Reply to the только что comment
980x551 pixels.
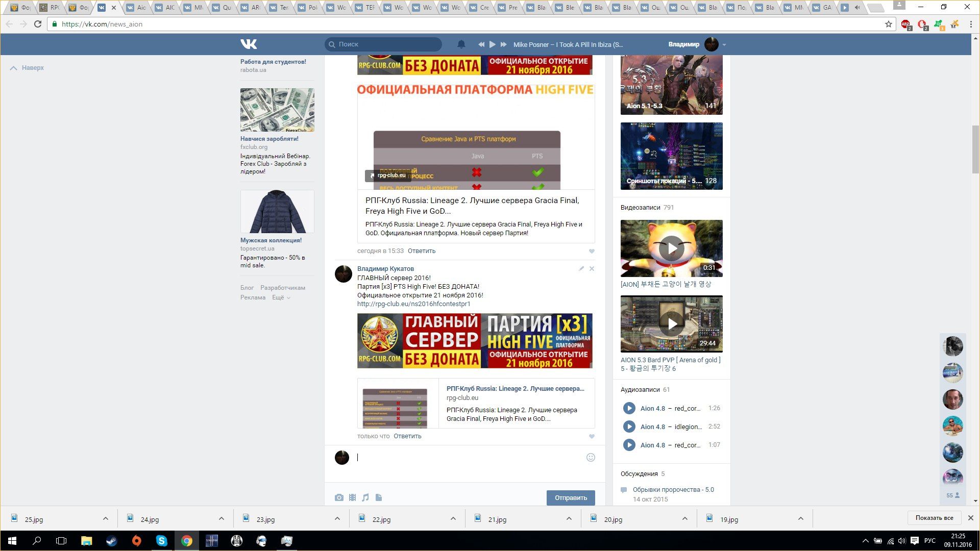coord(407,436)
